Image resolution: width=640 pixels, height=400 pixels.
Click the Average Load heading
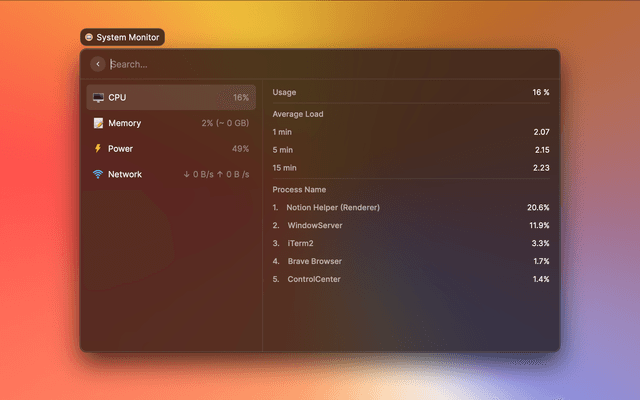(298, 114)
